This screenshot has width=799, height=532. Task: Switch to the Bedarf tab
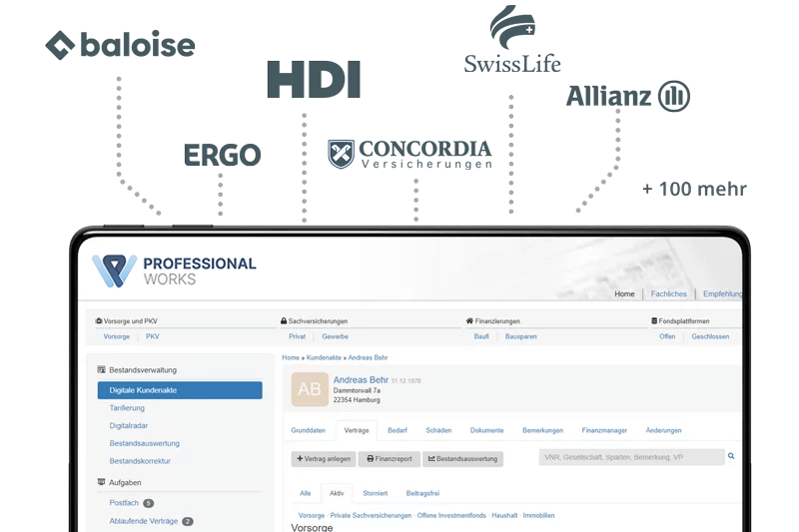point(397,431)
